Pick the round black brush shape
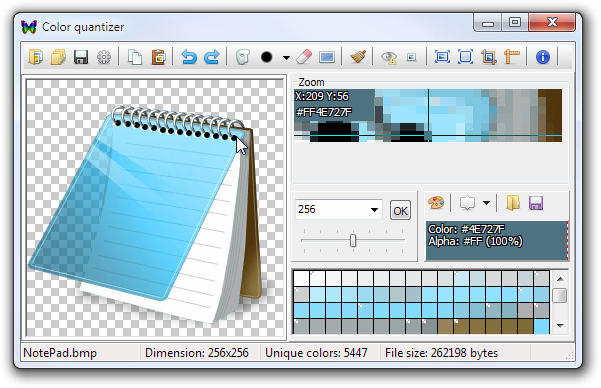 coord(266,57)
